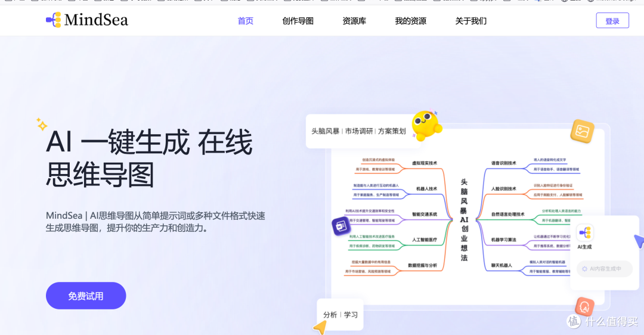The height and width of the screenshot is (335, 644).
Task: Click the 分析 tag text
Action: tap(330, 315)
